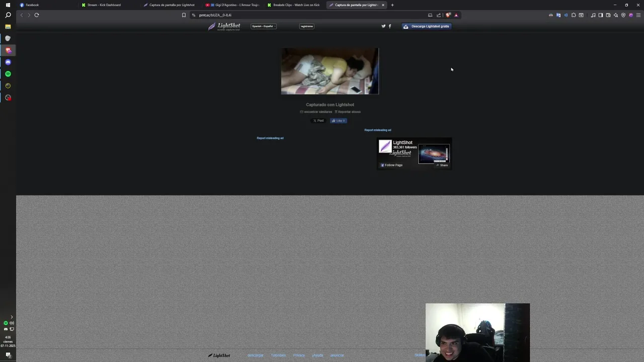This screenshot has width=644, height=362.
Task: Open the browser main hamburger menu
Action: [638, 15]
